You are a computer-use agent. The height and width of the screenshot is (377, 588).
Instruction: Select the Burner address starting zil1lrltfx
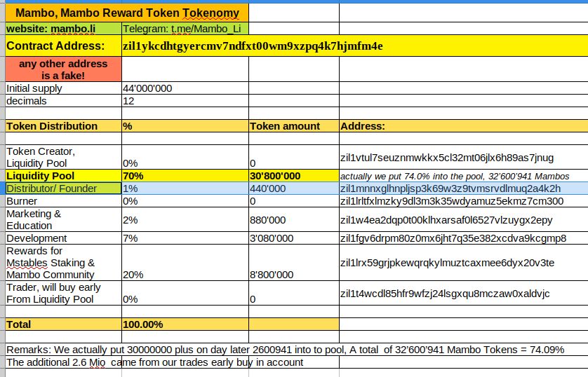451,201
